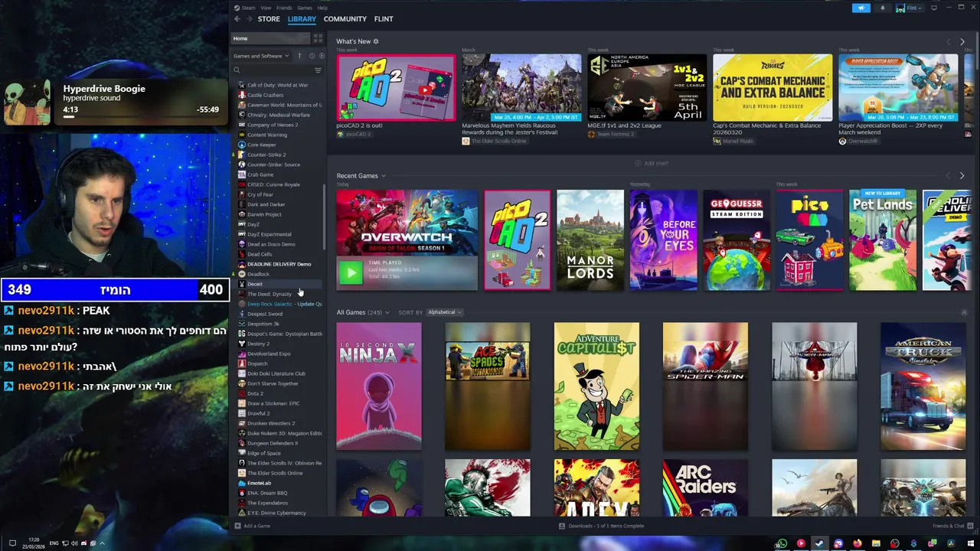Toggle the ready-to-play filter icon
Viewport: 980px width, 551px height.
click(x=321, y=56)
